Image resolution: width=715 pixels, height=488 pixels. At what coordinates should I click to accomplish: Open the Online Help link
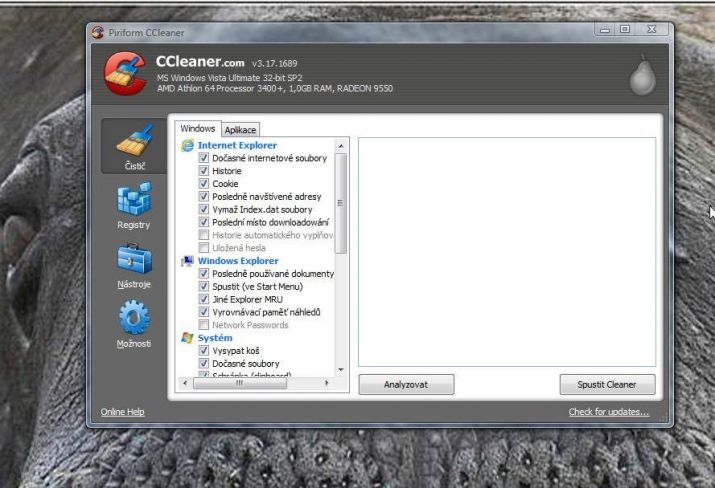click(123, 412)
